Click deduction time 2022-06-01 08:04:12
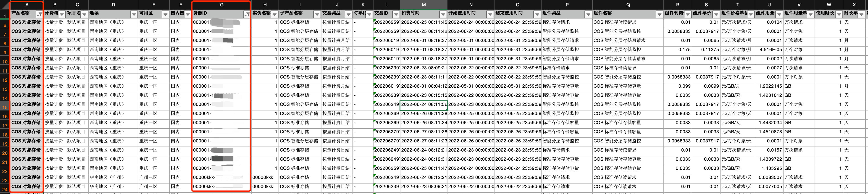 pos(424,86)
